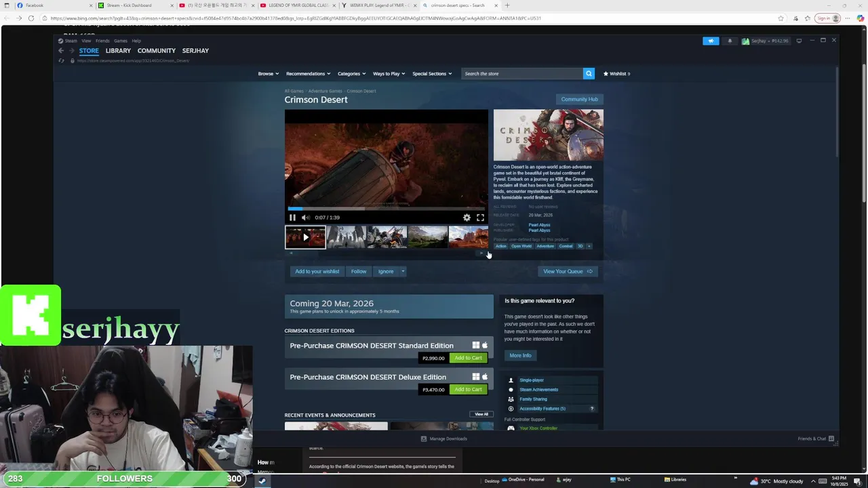Open the View menu

click(x=86, y=41)
